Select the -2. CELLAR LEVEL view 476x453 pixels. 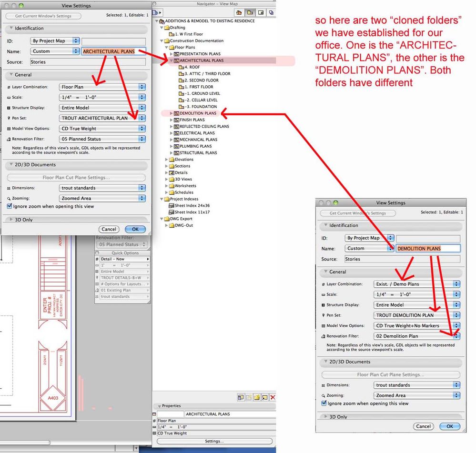pyautogui.click(x=201, y=100)
